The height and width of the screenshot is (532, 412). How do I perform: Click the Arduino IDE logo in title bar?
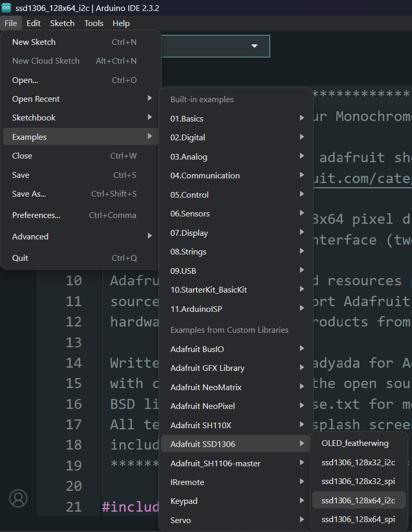[6, 7]
